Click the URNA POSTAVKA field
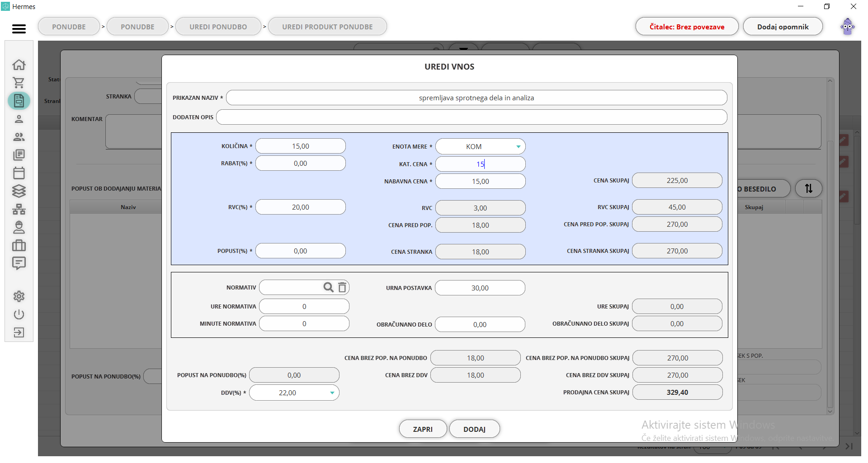The image size is (868, 463). 480,288
